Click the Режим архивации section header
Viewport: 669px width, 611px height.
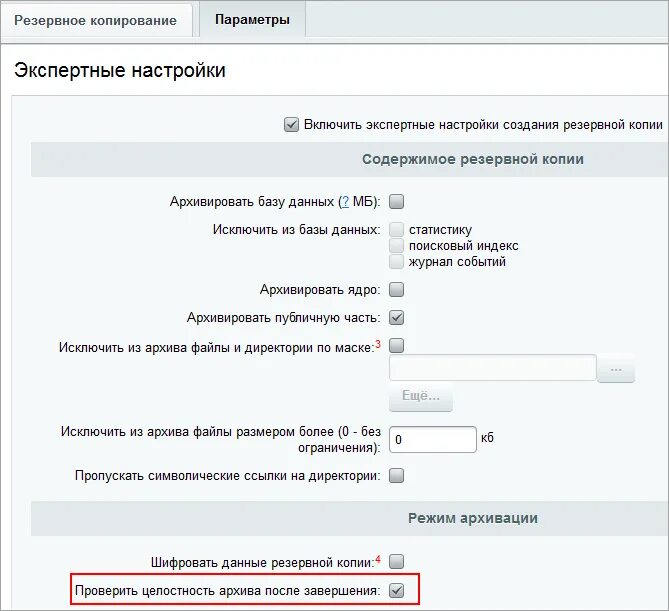(x=473, y=518)
